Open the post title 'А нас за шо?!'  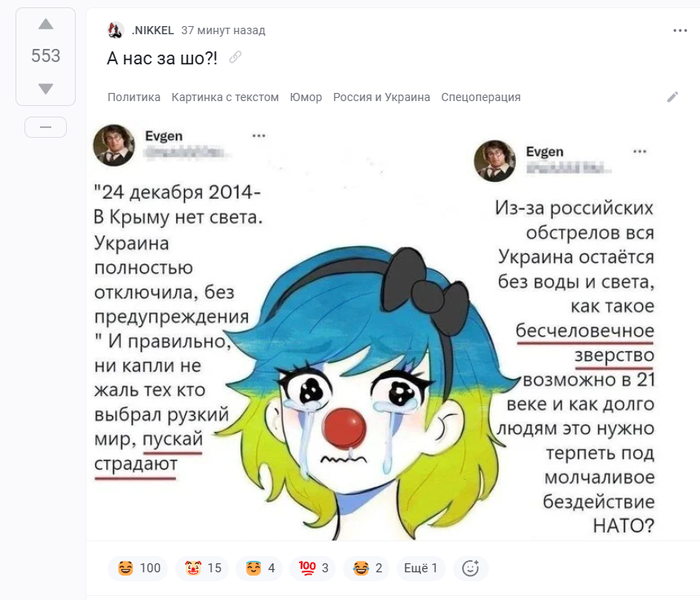(x=162, y=58)
